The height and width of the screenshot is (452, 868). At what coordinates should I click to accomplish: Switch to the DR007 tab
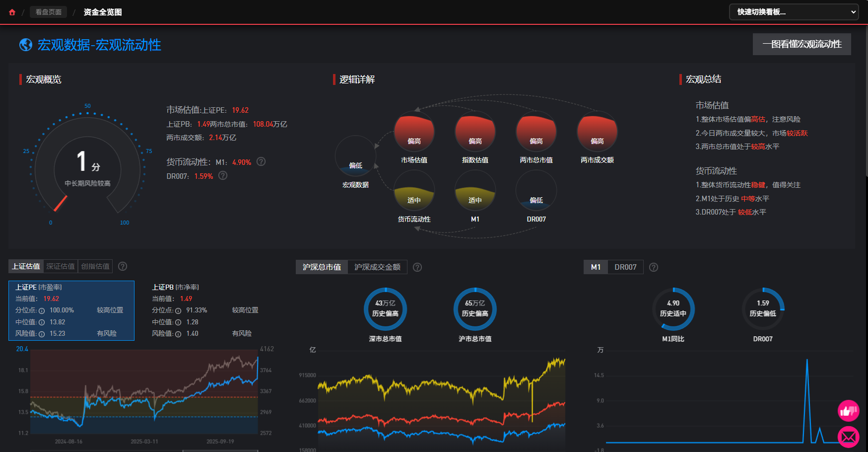pos(625,267)
